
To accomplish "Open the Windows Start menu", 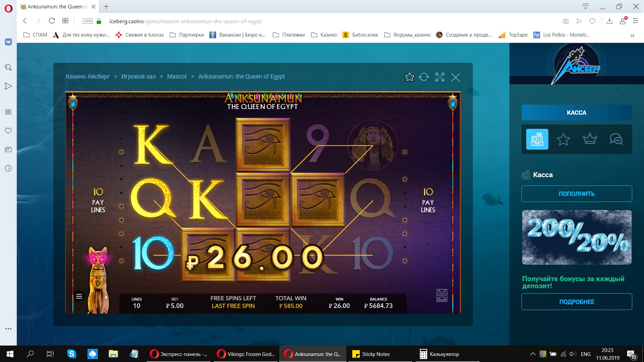I will [x=10, y=354].
